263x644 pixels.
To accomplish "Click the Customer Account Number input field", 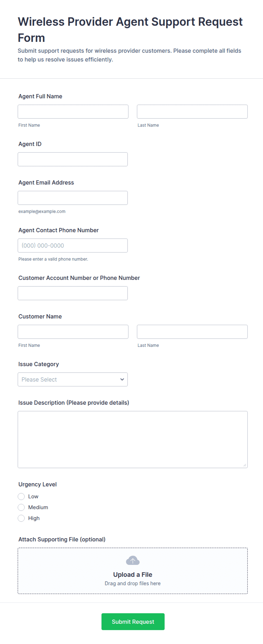I will click(73, 293).
